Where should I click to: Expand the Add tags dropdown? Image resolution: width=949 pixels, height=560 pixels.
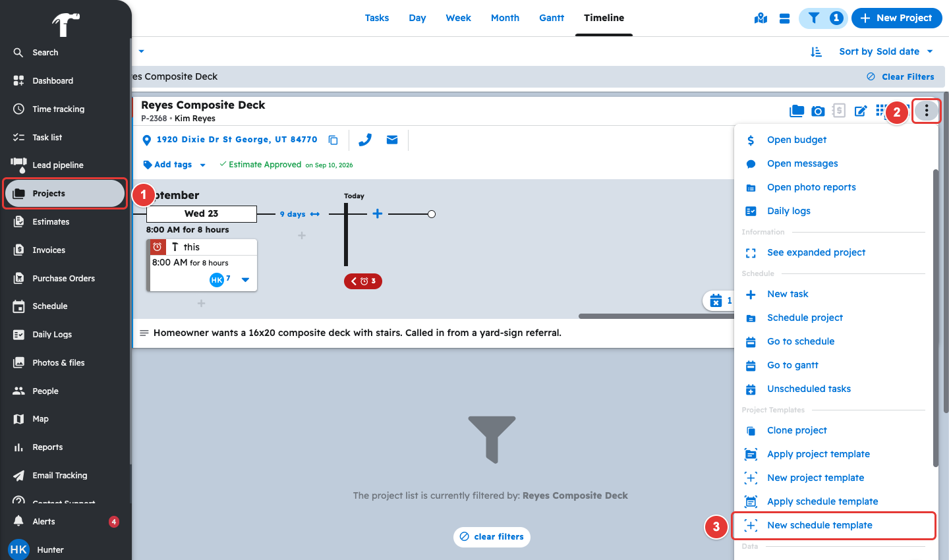pyautogui.click(x=203, y=165)
